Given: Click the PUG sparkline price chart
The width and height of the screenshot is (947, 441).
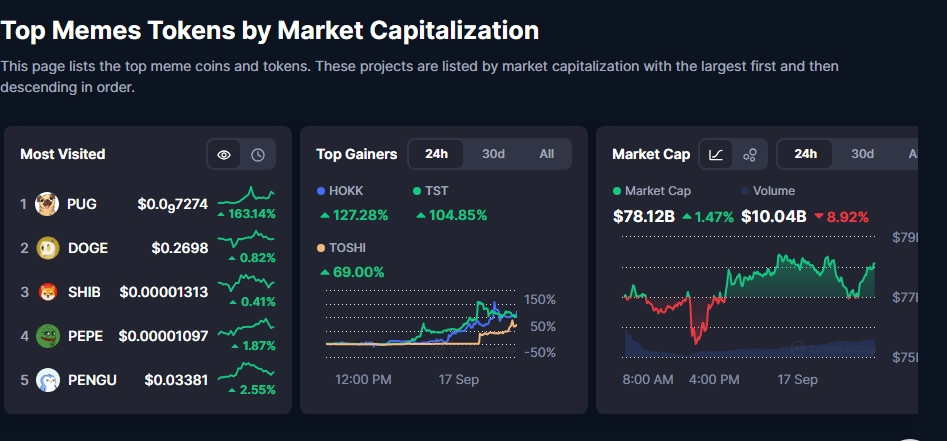Looking at the screenshot, I should point(247,194).
